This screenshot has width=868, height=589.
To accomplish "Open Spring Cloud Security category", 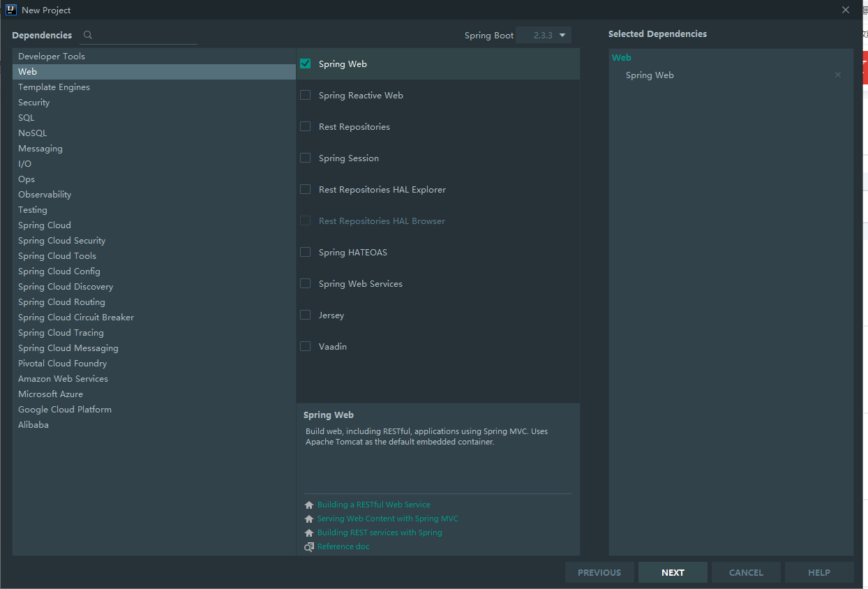I will [154, 241].
